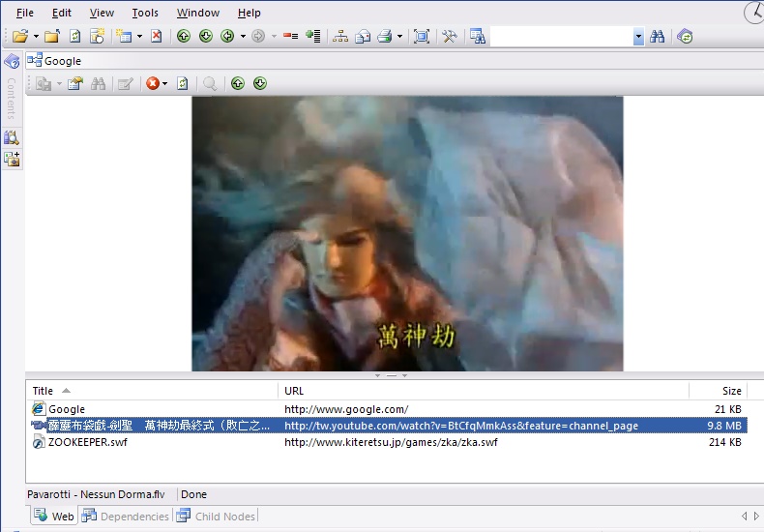This screenshot has height=532, width=764.
Task: Click the red minus collapse list icon
Action: tap(291, 36)
